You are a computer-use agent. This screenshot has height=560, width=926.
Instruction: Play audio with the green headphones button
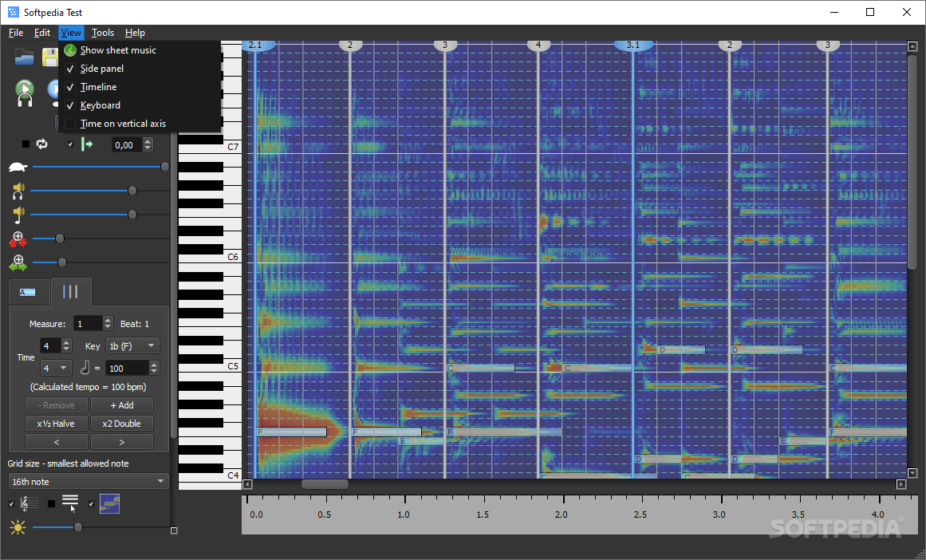pos(25,93)
